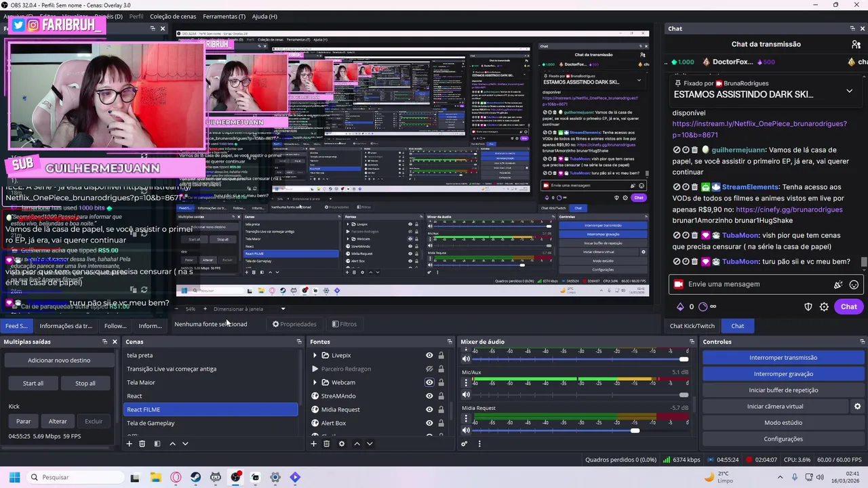Open advanced audio properties gears in mixer
The height and width of the screenshot is (488, 868).
(465, 444)
